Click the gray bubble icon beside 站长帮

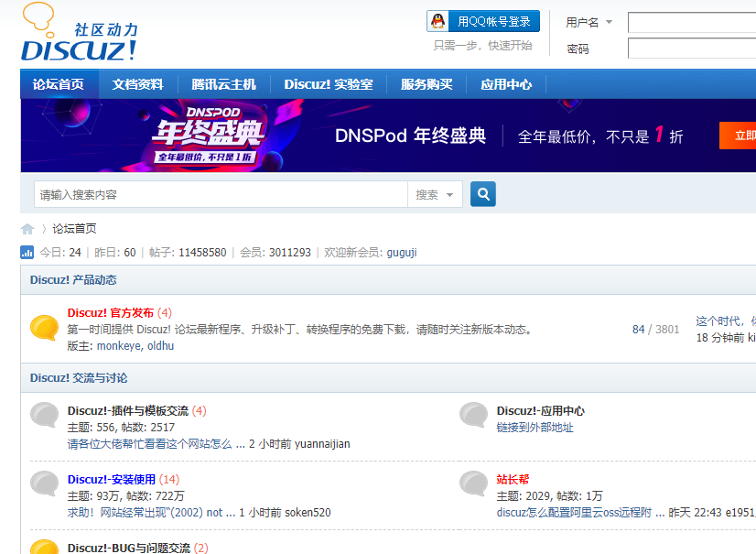point(473,483)
